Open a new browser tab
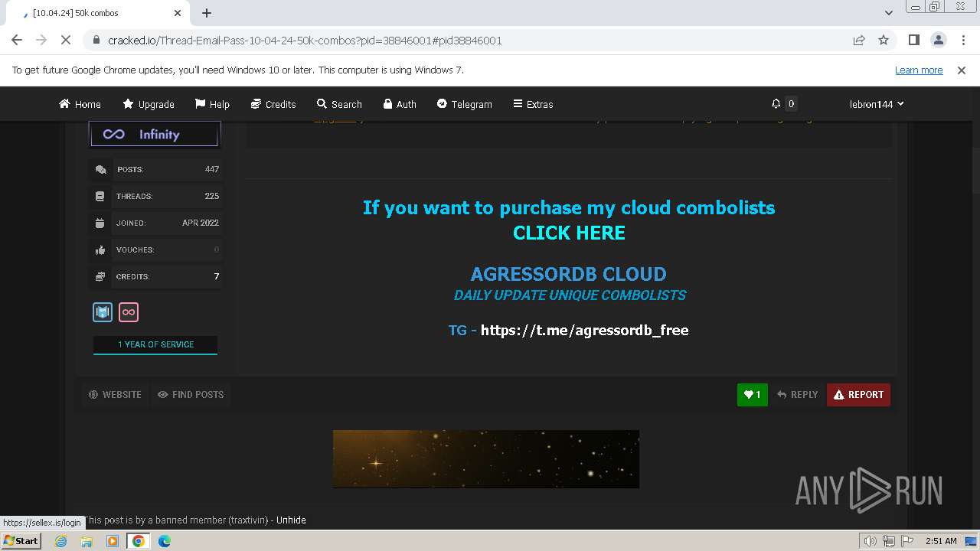The image size is (980, 551). 207,13
